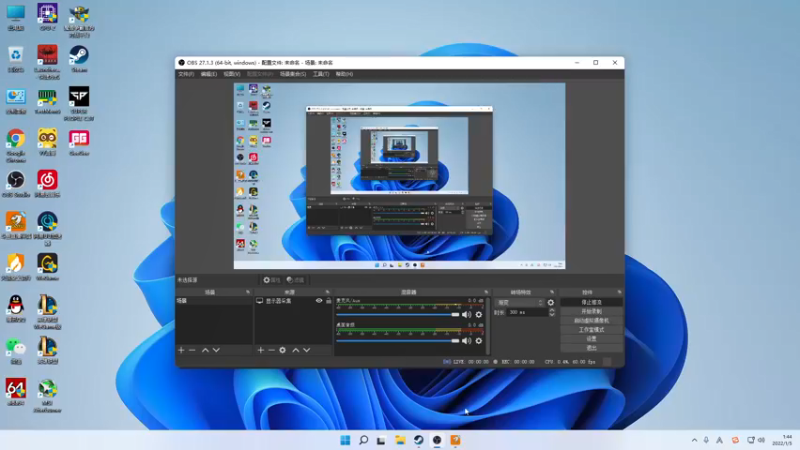The height and width of the screenshot is (450, 800).
Task: Remove selected source with minus icon
Action: [x=271, y=350]
